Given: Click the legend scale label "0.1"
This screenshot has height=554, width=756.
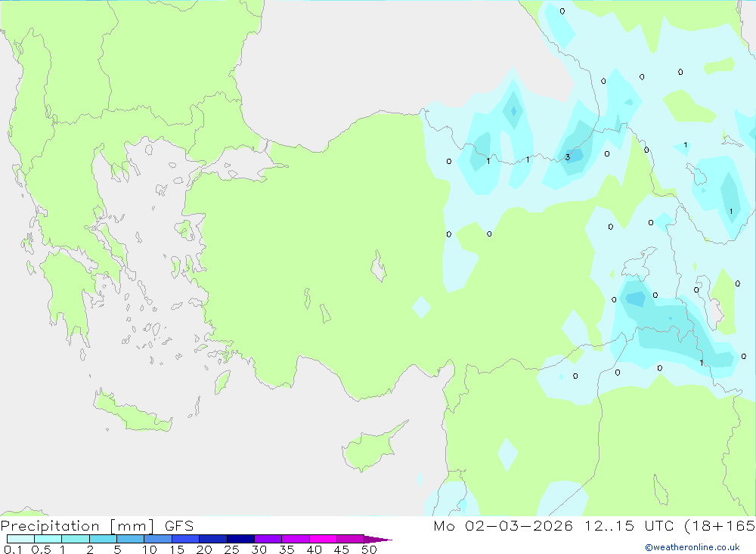Looking at the screenshot, I should [x=13, y=549].
